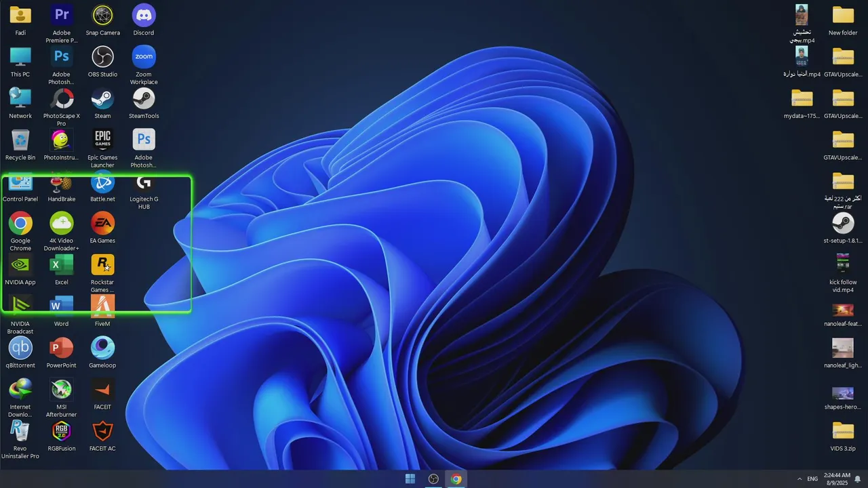Launch Epic Games Launcher shortcut
The height and width of the screenshot is (488, 868).
[102, 140]
